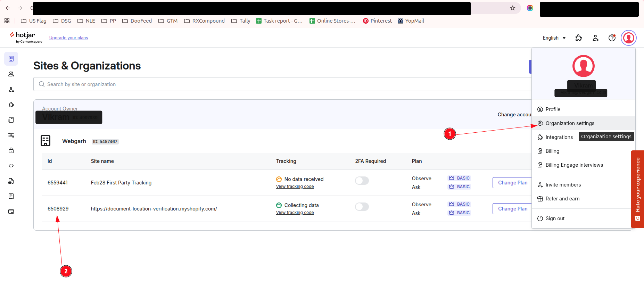Image resolution: width=644 pixels, height=306 pixels.
Task: Open the YopMail bookmark
Action: coord(411,21)
